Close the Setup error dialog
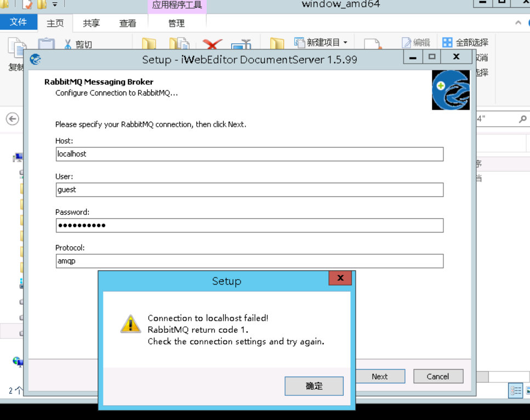 340,278
